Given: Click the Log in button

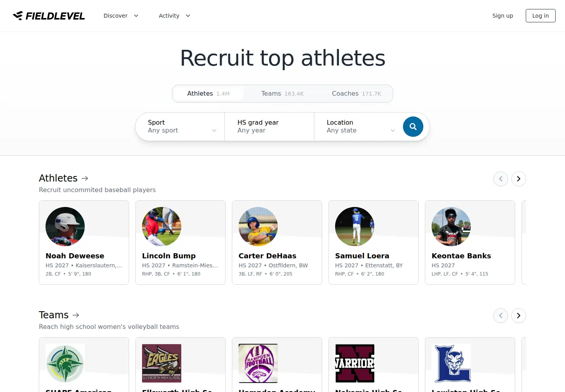Looking at the screenshot, I should pos(541,16).
